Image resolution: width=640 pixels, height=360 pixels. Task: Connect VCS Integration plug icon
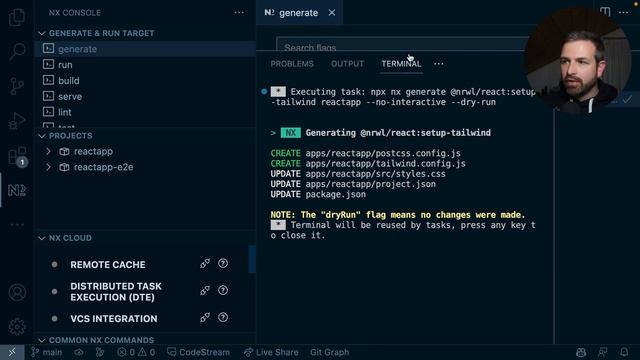click(x=205, y=317)
